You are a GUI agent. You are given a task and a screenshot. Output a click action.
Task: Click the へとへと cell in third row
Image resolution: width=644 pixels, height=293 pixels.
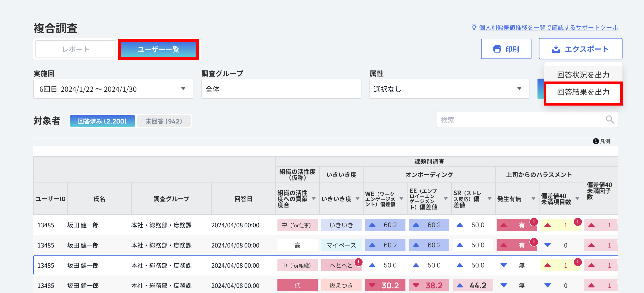[x=341, y=265]
